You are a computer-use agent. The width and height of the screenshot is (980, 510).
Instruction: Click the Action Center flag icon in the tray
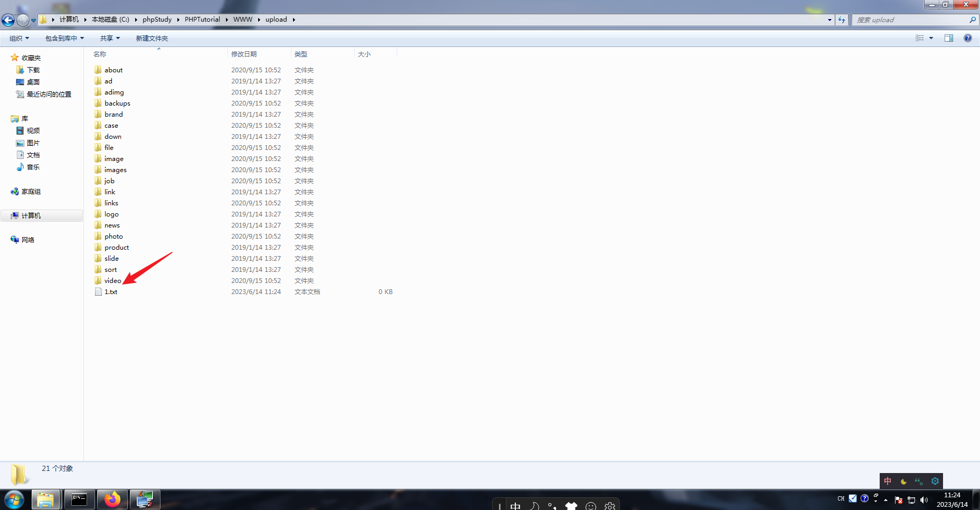pyautogui.click(x=898, y=499)
